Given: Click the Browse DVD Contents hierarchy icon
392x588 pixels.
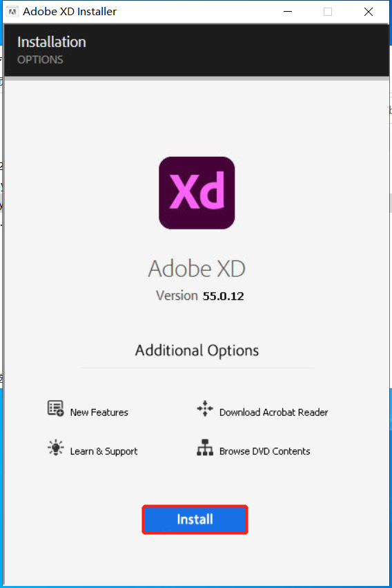Looking at the screenshot, I should pyautogui.click(x=205, y=447).
